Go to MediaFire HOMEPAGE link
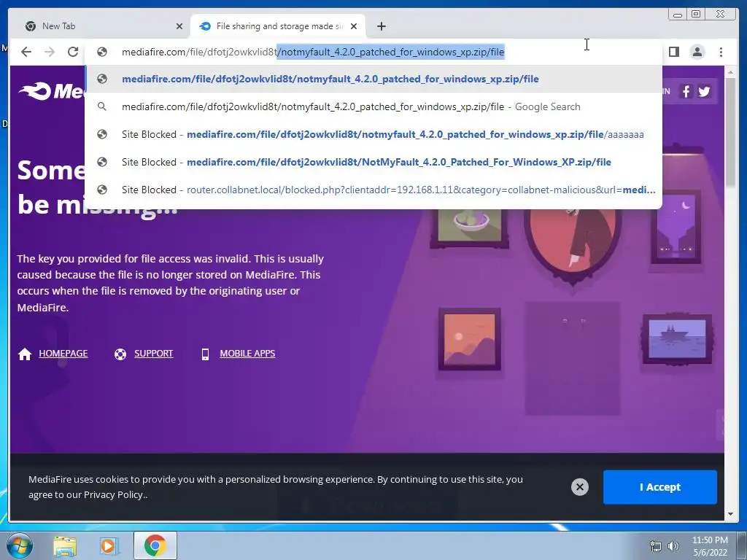The width and height of the screenshot is (747, 560). [x=63, y=354]
